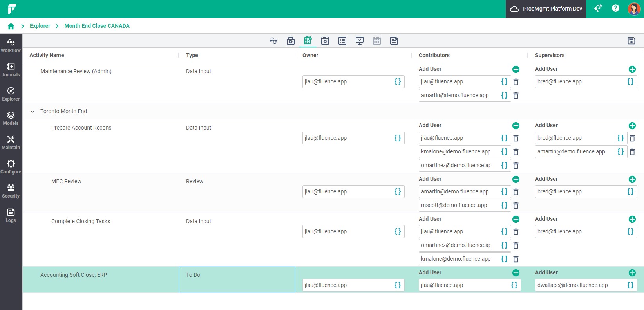Click the Owner column header
Viewport: 644px width, 310px height.
click(x=310, y=55)
